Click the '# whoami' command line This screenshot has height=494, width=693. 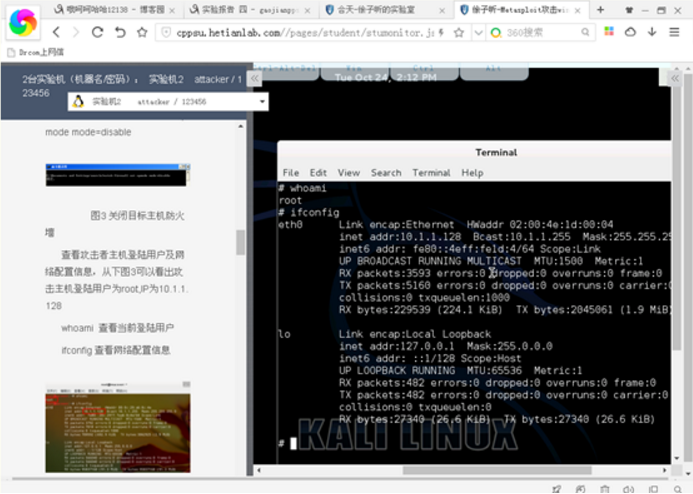(302, 188)
